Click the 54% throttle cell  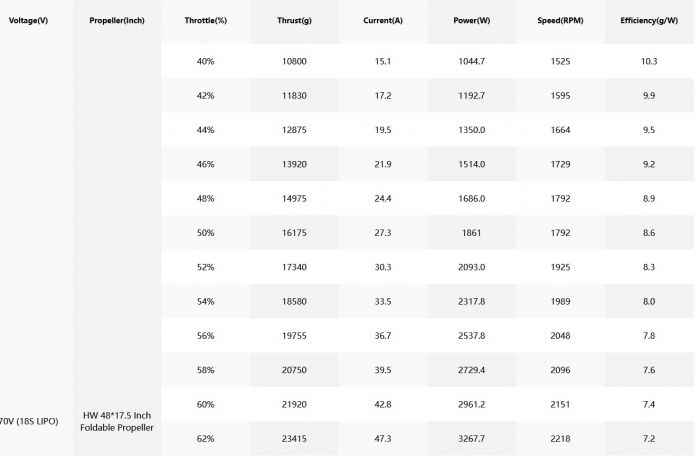coord(205,301)
